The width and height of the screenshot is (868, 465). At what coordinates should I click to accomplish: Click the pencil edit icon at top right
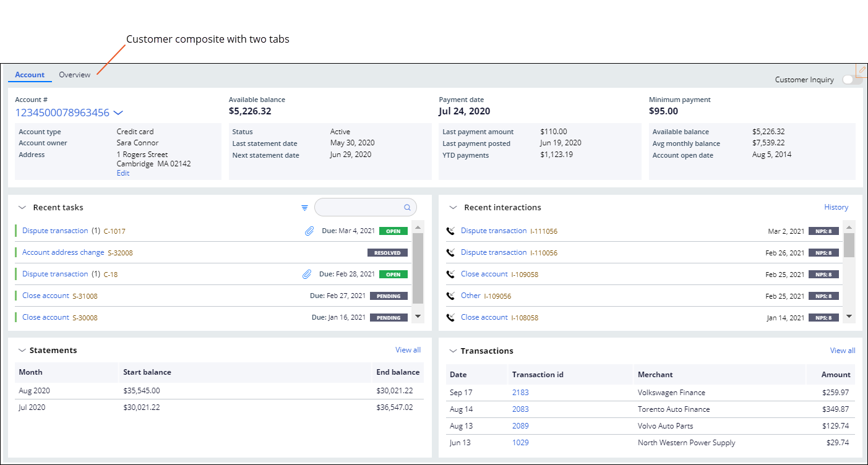click(x=862, y=70)
